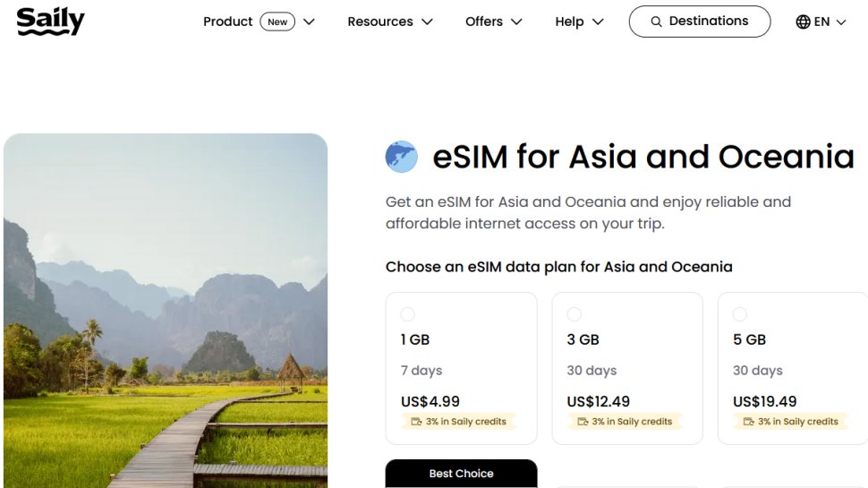Click the New badge beside Product
This screenshot has height=488, width=868.
coord(277,21)
